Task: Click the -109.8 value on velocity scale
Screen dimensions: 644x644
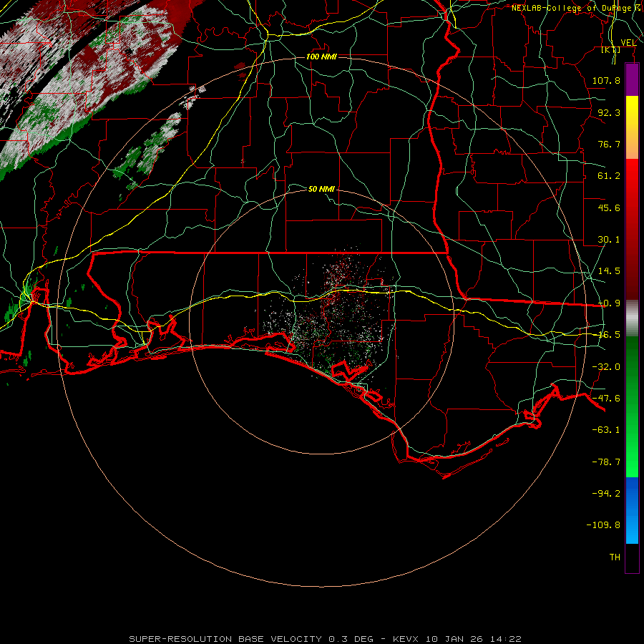Action: [603, 525]
